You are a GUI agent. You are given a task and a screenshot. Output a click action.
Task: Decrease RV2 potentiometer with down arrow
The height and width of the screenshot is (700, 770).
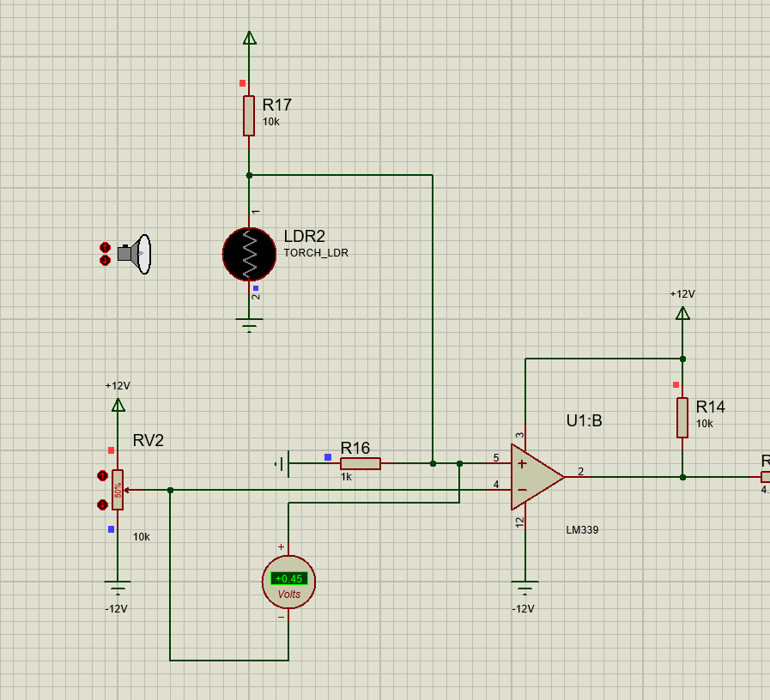click(102, 504)
